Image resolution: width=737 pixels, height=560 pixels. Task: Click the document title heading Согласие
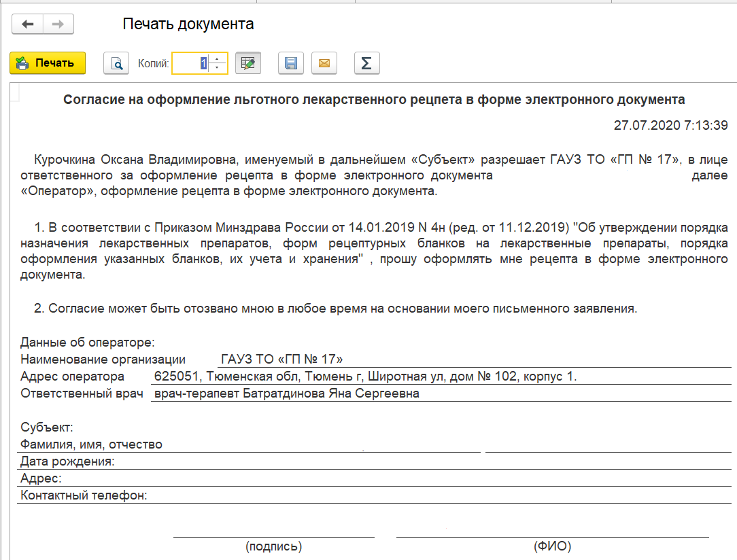pos(373,100)
